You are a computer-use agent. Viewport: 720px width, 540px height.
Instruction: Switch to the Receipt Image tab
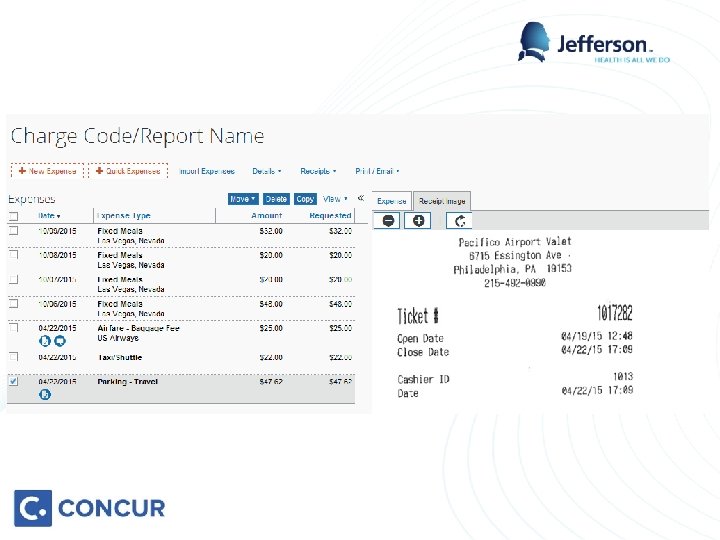pos(442,201)
